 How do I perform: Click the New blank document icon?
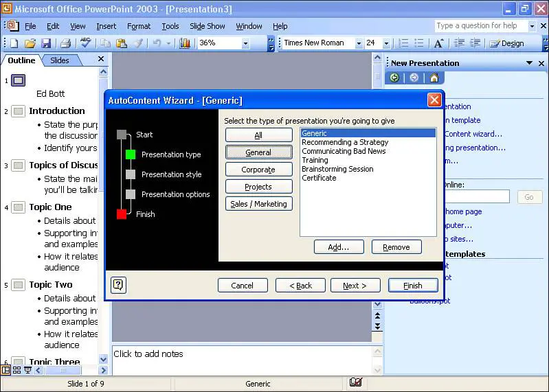point(14,43)
